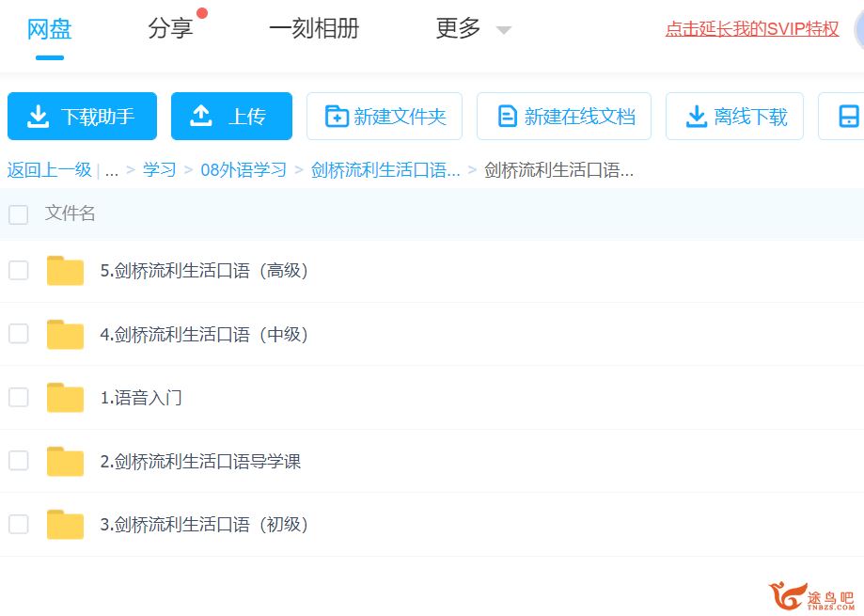Open the 一刻相册 tab
864x616 pixels.
point(314,29)
